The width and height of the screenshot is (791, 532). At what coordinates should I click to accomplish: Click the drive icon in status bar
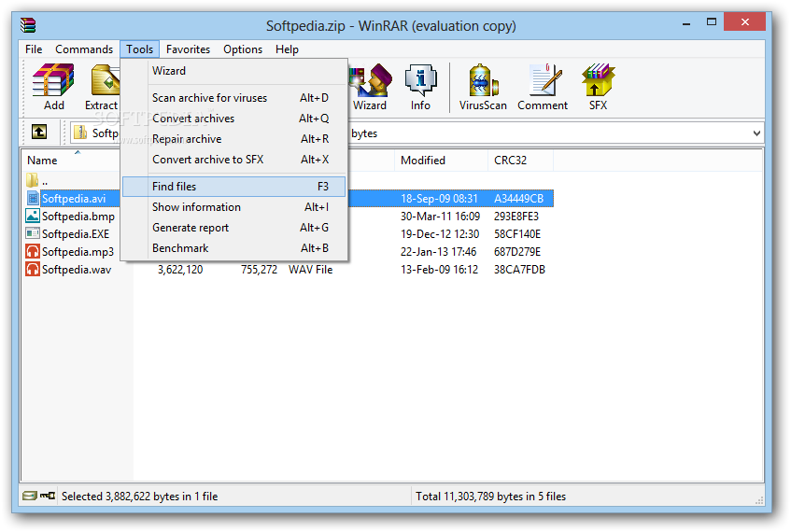click(30, 496)
